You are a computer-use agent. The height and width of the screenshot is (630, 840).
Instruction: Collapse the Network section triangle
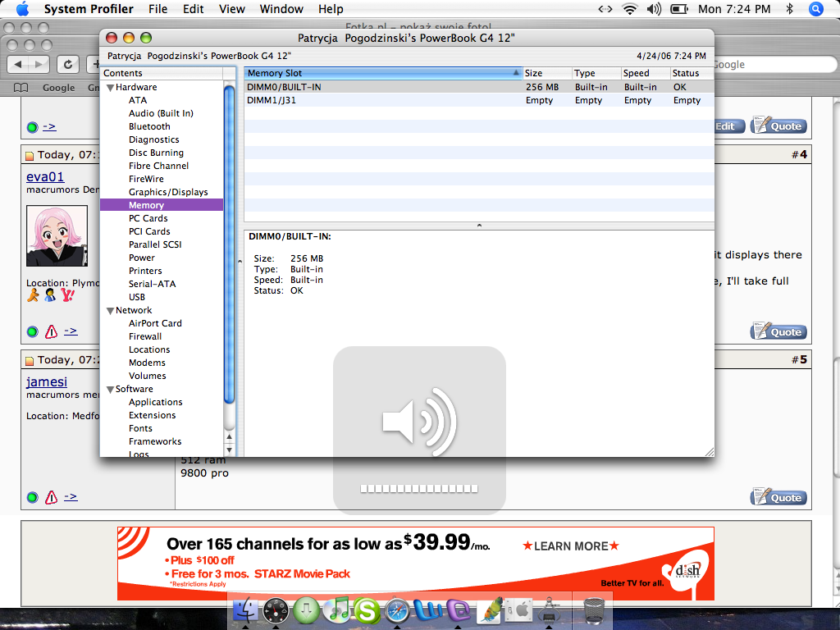pos(110,311)
